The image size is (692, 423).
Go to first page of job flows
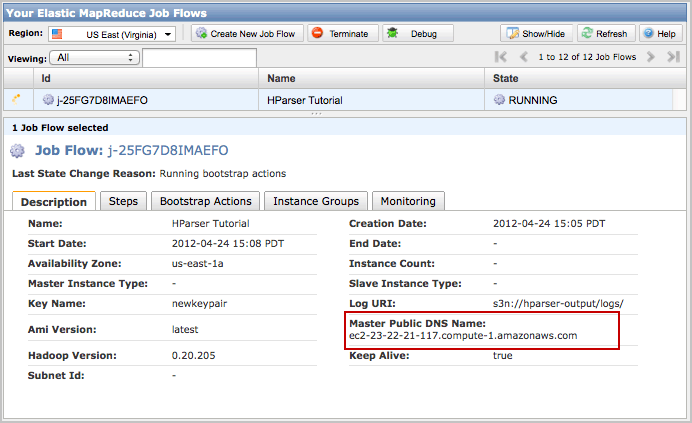(500, 57)
